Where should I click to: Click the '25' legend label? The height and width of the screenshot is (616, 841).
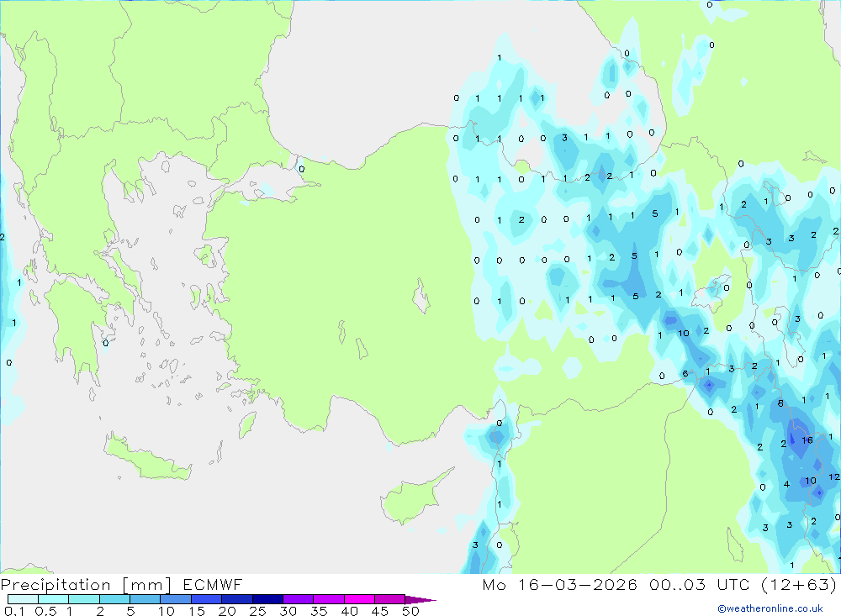point(257,611)
